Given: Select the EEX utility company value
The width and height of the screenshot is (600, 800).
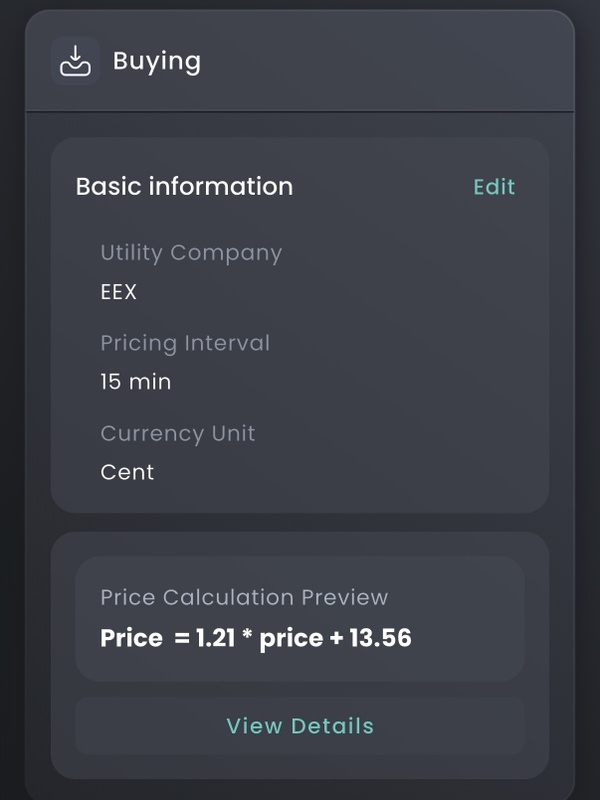Looking at the screenshot, I should pos(118,293).
